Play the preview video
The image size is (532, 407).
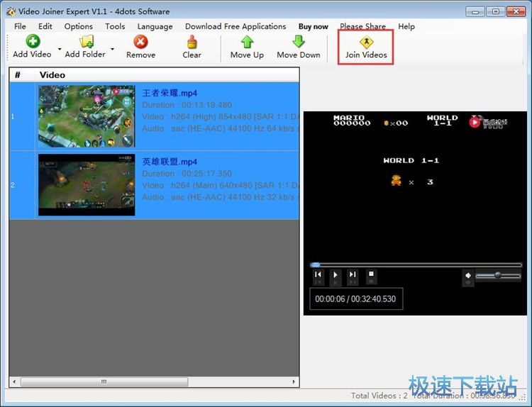(336, 275)
